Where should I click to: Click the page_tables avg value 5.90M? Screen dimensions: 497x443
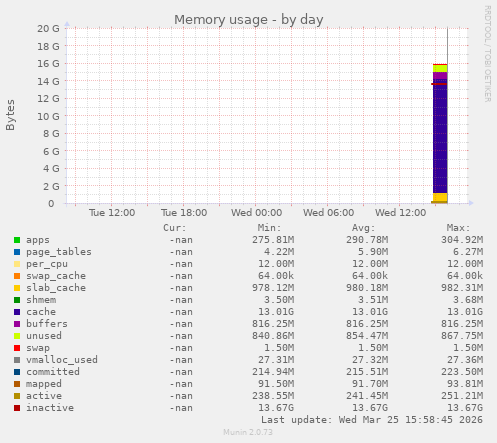(x=373, y=252)
